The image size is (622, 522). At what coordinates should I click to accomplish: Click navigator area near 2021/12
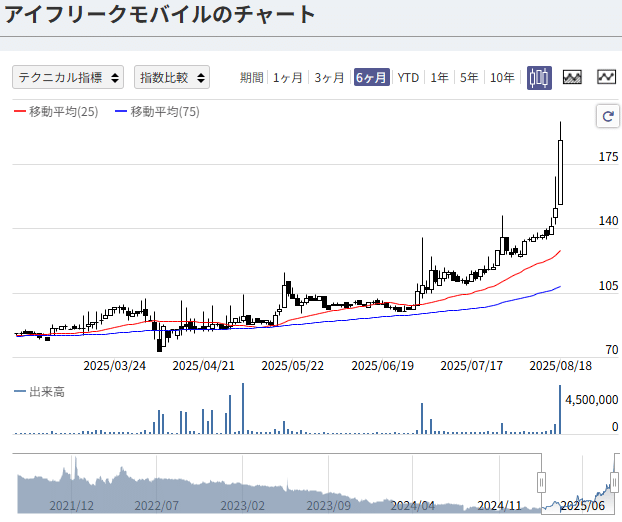71,505
